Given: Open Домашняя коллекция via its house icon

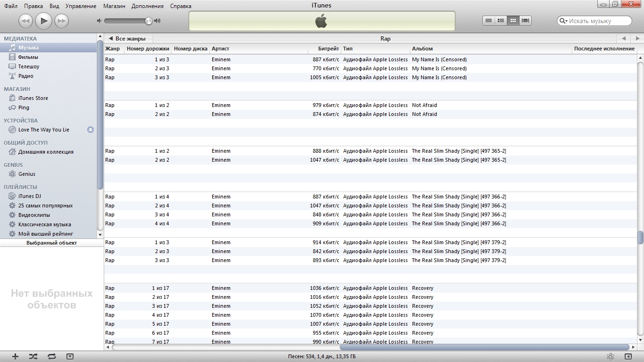Looking at the screenshot, I should pyautogui.click(x=12, y=152).
